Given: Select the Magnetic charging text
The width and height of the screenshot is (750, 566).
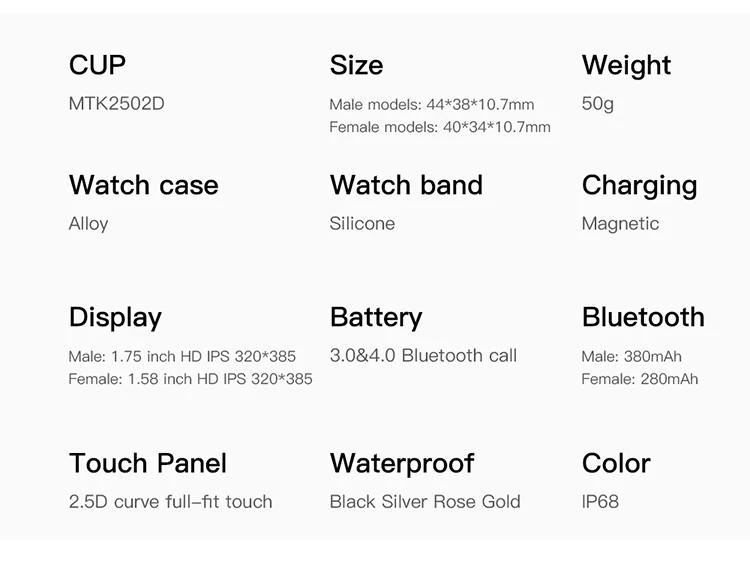Looking at the screenshot, I should pos(620,223).
